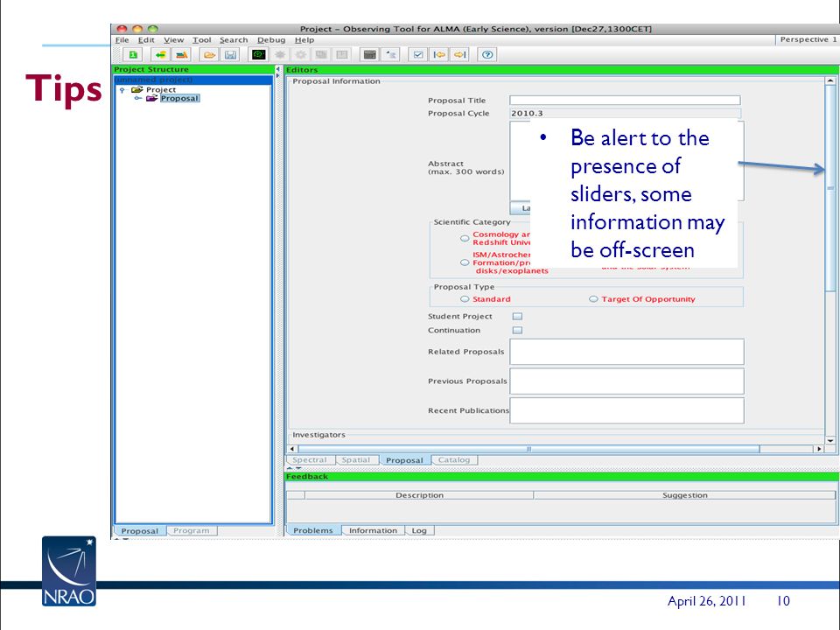This screenshot has height=630, width=840.
Task: Click the checkmark validate toolbar icon
Action: pos(418,54)
